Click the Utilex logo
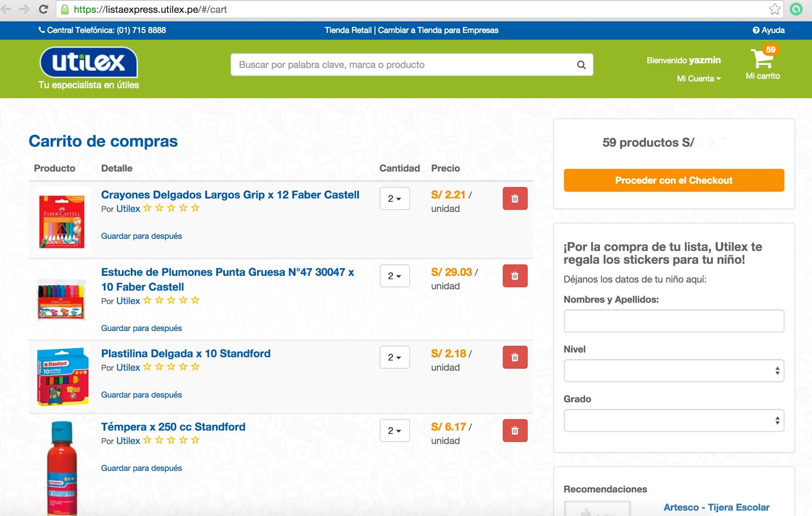 click(88, 62)
